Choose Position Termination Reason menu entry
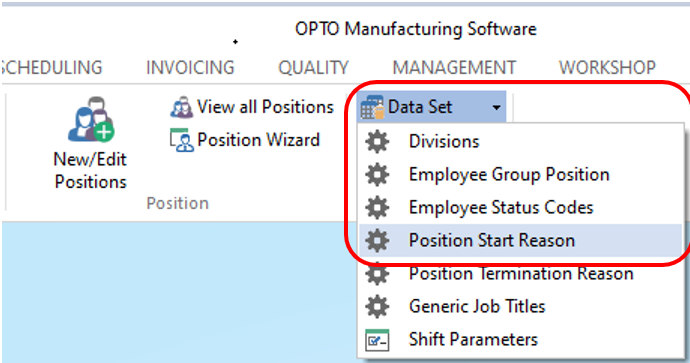Image resolution: width=690 pixels, height=363 pixels. [521, 274]
